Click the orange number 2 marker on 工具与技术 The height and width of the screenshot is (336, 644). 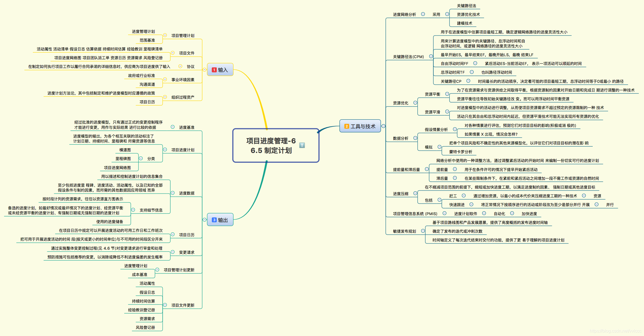pyautogui.click(x=347, y=126)
